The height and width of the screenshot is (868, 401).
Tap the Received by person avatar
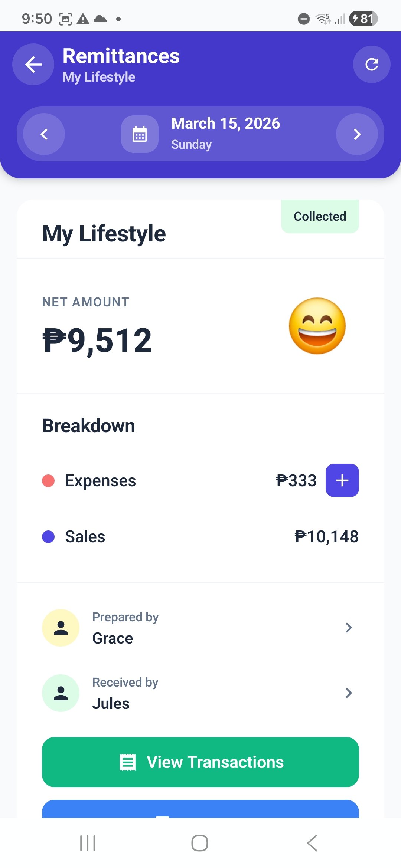61,693
